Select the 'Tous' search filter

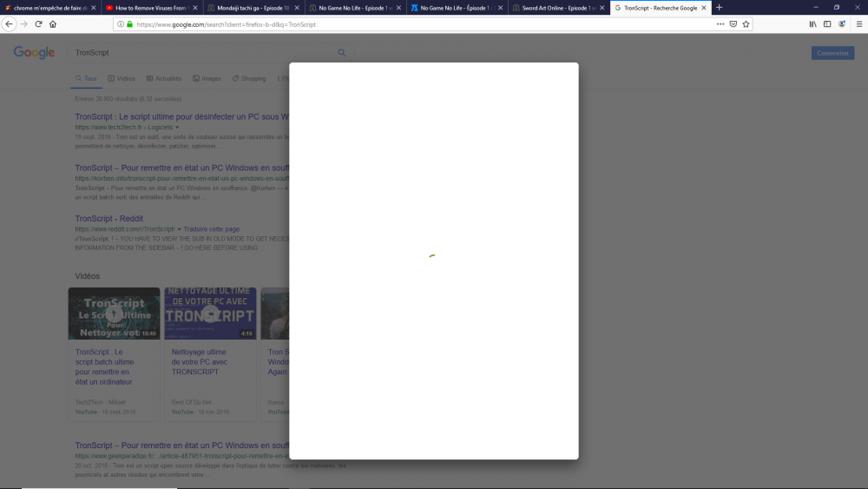[86, 79]
